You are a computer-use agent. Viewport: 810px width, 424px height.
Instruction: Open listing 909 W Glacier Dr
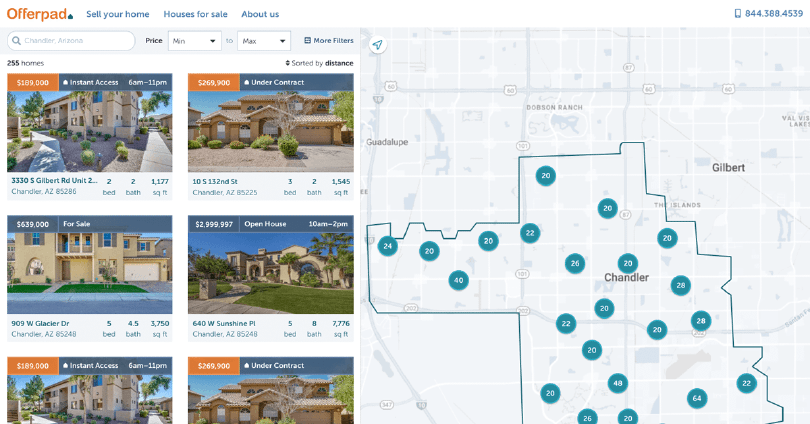(x=40, y=323)
